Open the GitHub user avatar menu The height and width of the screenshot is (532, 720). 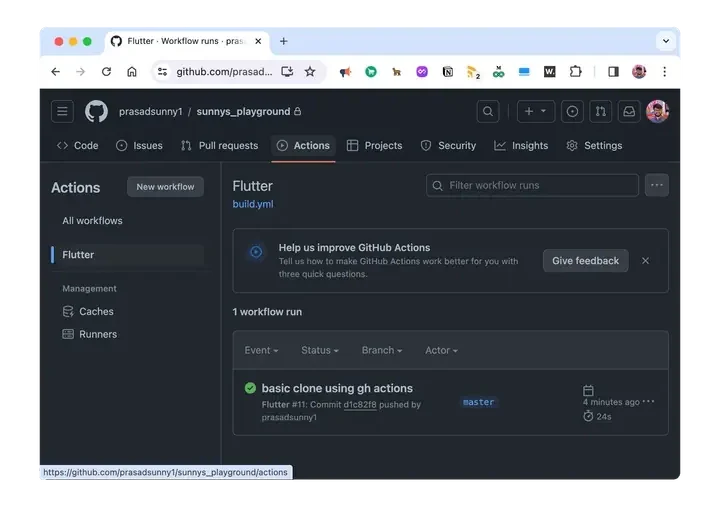[658, 111]
